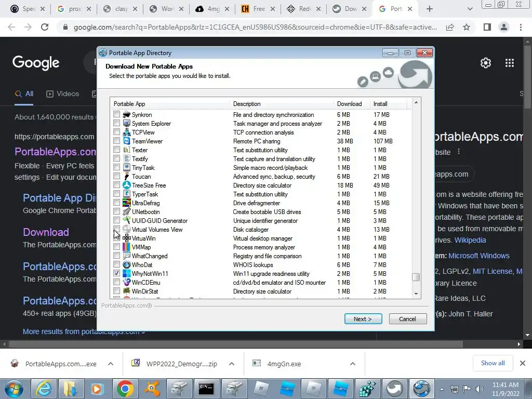The image size is (532, 399).
Task: Click the UltraDefrag app icon
Action: [127, 203]
